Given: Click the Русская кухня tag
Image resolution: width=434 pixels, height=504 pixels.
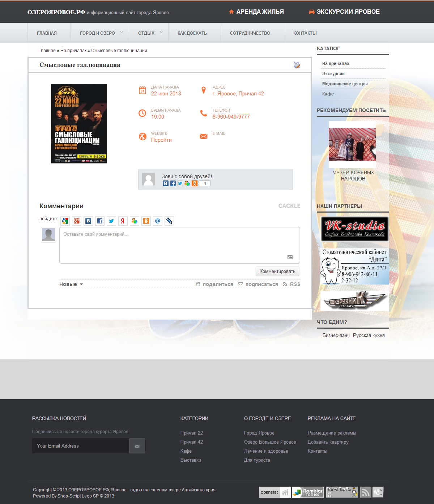Looking at the screenshot, I should 369,336.
